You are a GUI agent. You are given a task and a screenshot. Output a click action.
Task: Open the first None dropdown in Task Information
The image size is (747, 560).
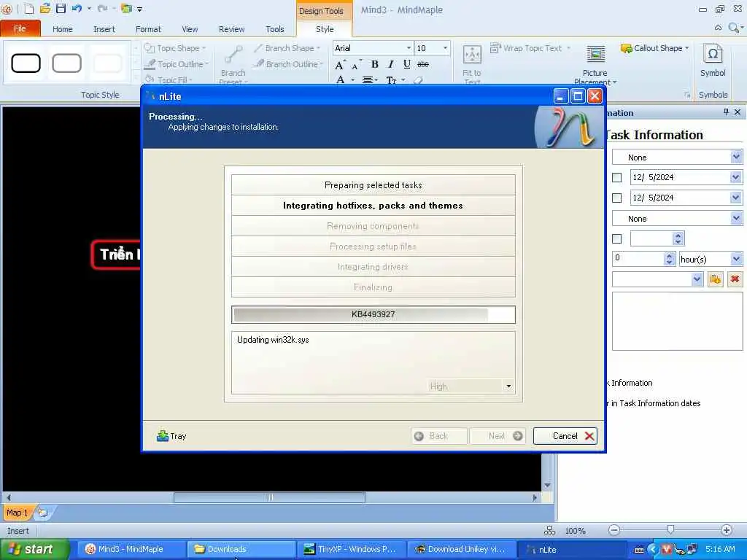[736, 157]
